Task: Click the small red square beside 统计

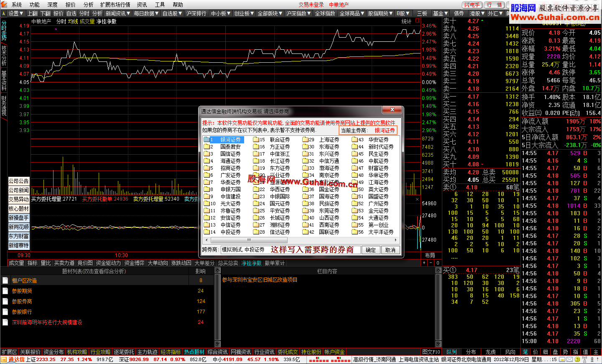Action: tap(417, 20)
